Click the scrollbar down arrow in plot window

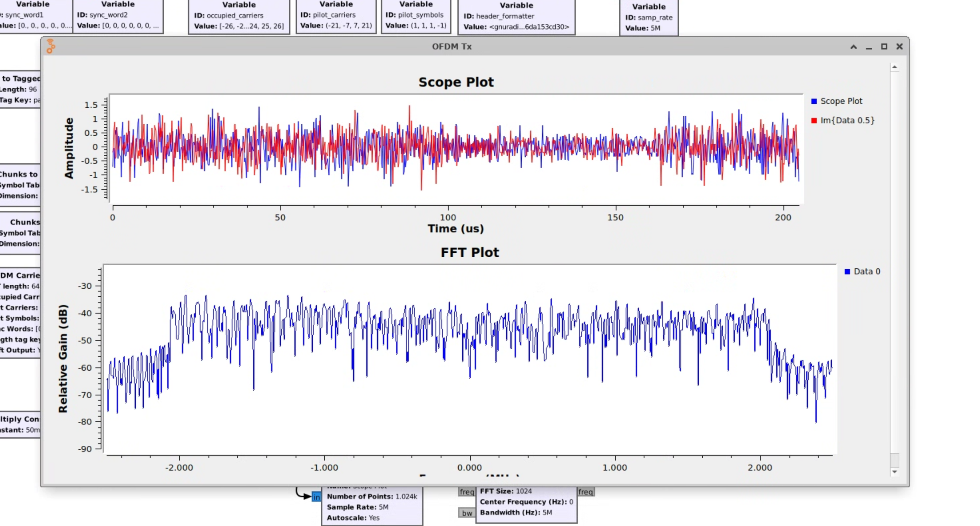pyautogui.click(x=894, y=472)
